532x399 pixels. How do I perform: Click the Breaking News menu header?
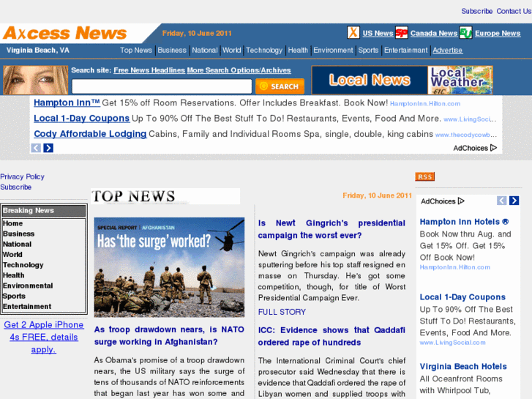(44, 211)
